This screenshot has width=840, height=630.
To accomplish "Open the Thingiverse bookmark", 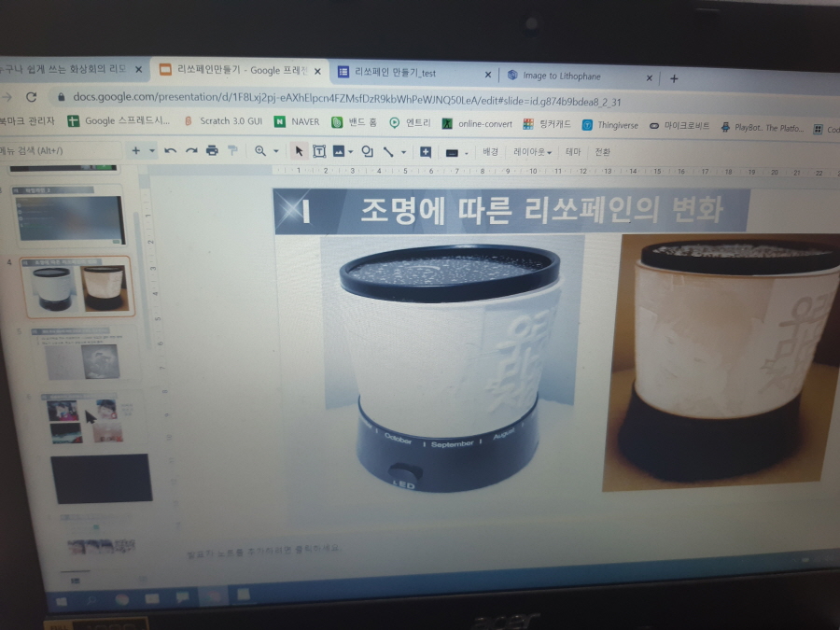I will point(610,125).
